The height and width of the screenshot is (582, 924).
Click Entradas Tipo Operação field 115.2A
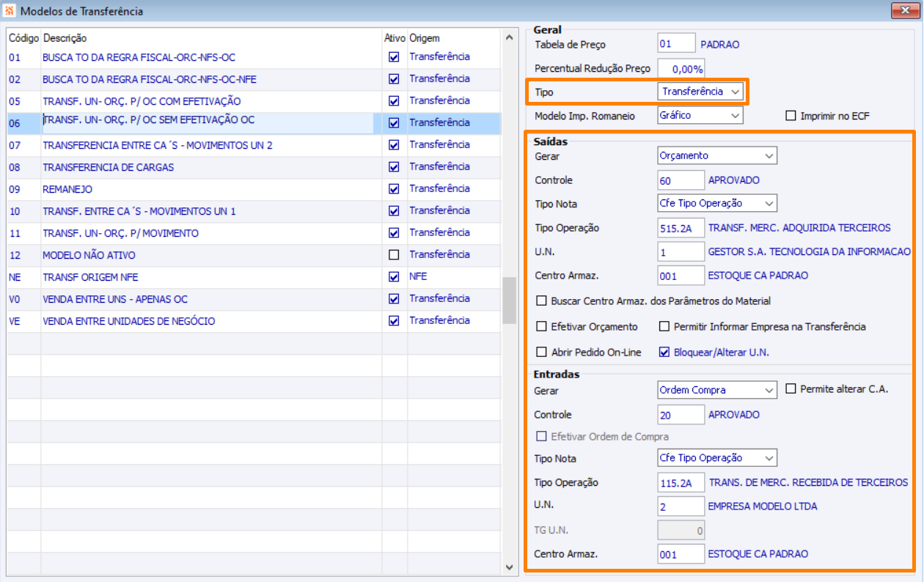click(681, 482)
